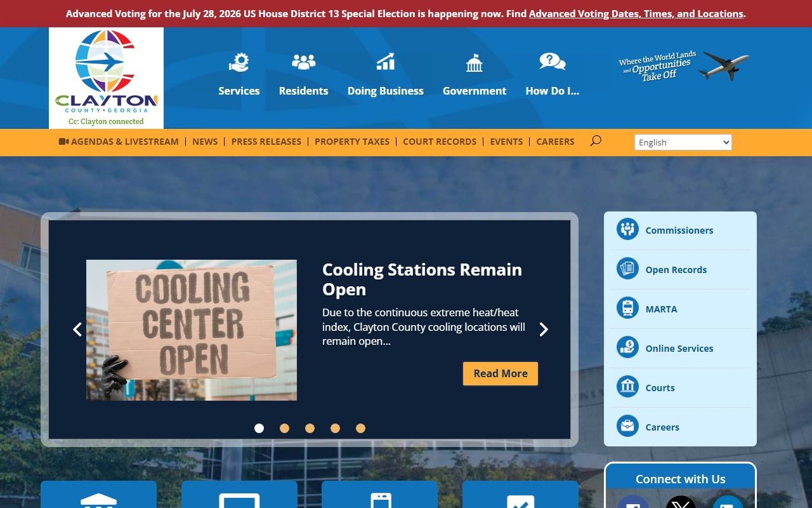Click the Residents people icon
Screen dimensions: 812x508
(x=304, y=62)
